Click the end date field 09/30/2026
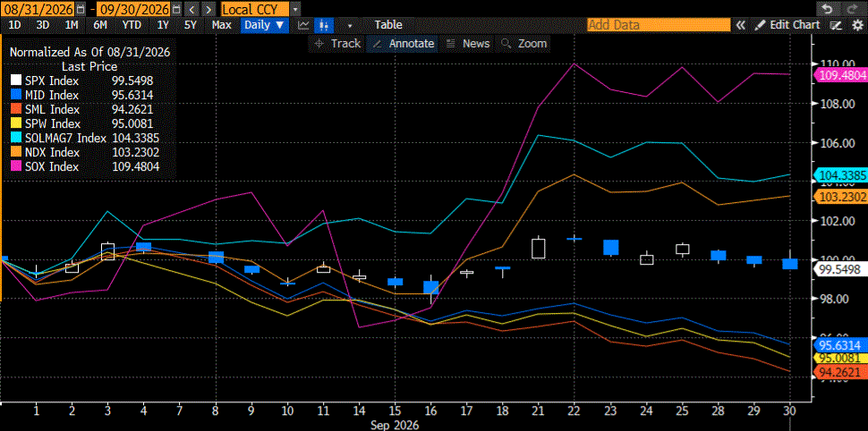Viewport: 868px width, 431px height. 133,9
